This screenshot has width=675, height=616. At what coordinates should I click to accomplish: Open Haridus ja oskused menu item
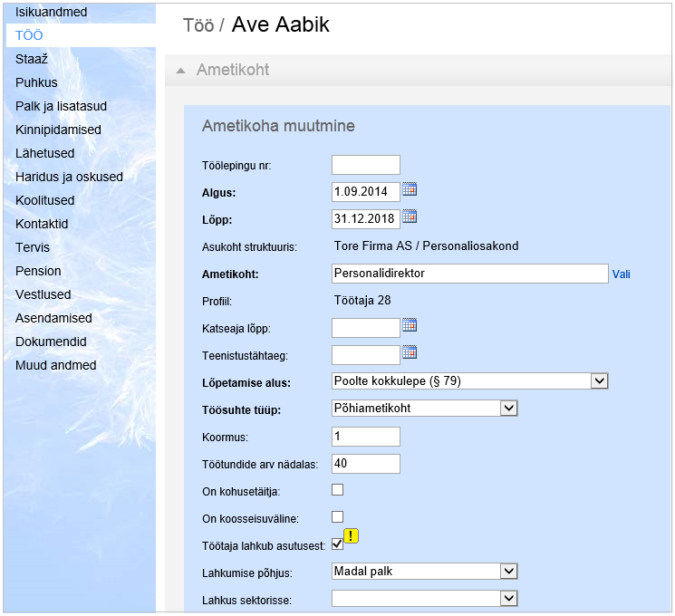69,177
